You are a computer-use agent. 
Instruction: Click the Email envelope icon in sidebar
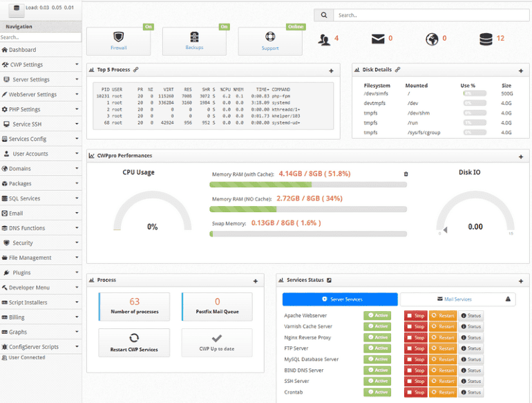point(4,213)
